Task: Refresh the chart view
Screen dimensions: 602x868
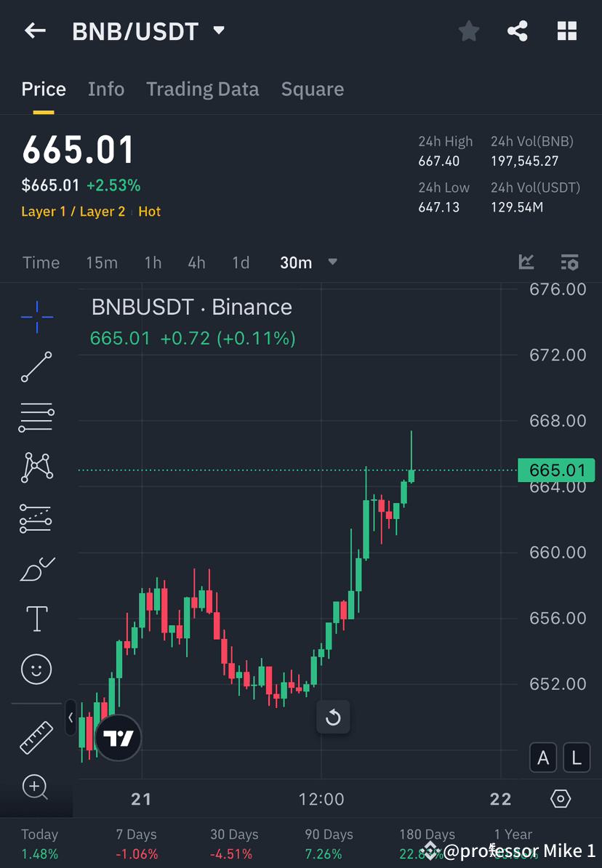Action: coord(333,717)
